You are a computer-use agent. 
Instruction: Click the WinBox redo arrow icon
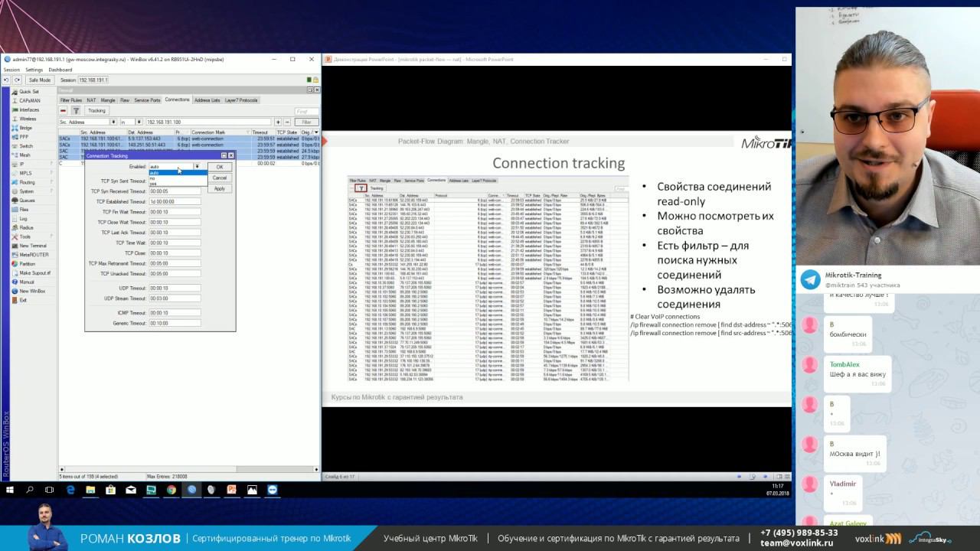[x=17, y=80]
